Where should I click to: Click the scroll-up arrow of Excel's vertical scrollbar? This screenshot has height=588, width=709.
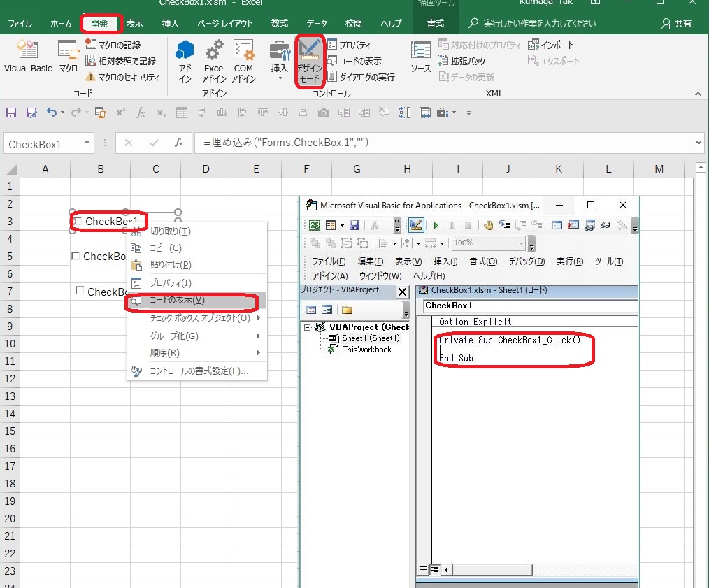[701, 168]
